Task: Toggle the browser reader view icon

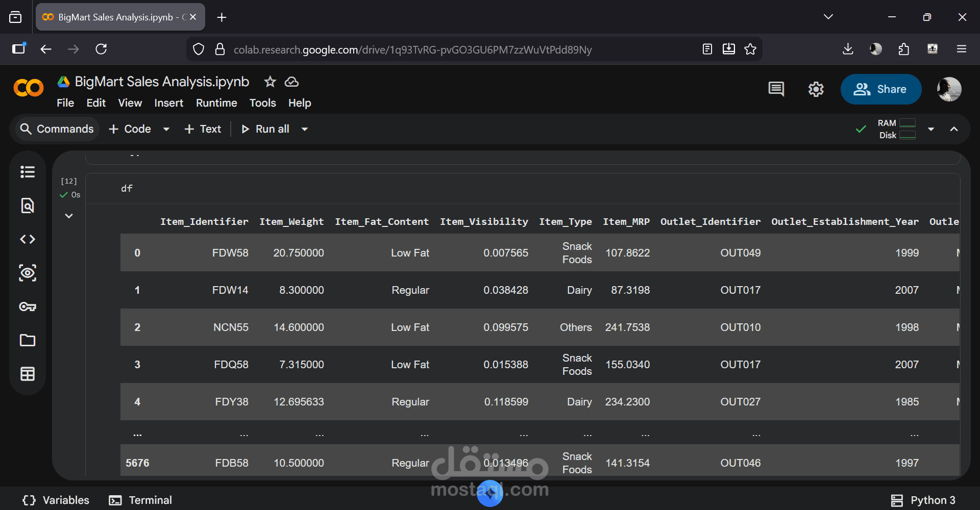Action: click(707, 49)
